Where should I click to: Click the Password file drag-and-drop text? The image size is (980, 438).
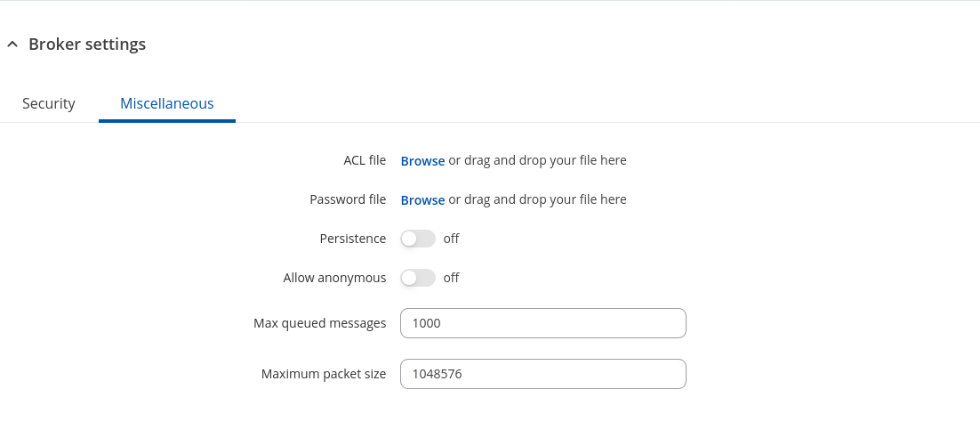click(x=537, y=199)
